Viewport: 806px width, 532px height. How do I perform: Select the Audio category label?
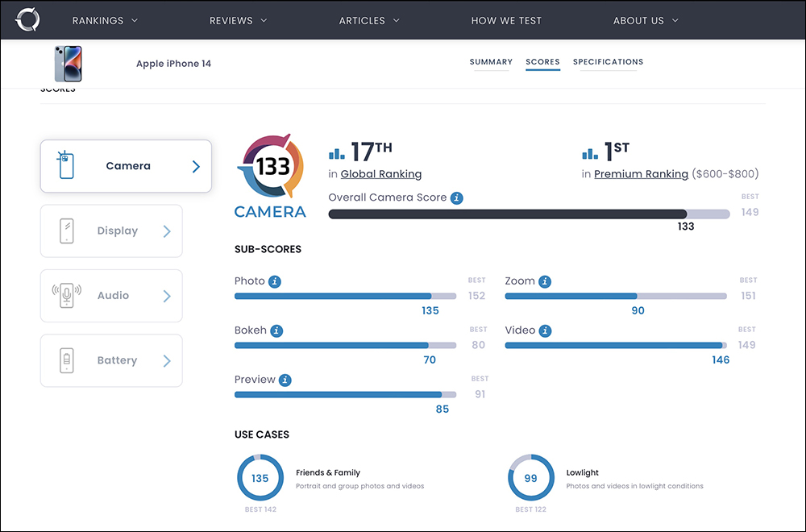113,296
